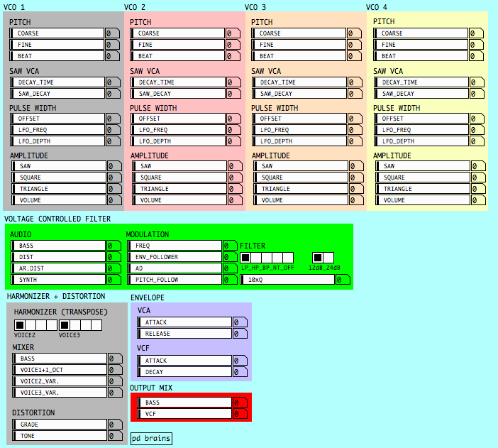Viewport: 498px width, 448px height.
Task: Click the MIXER BASS slider
Action: click(60, 359)
